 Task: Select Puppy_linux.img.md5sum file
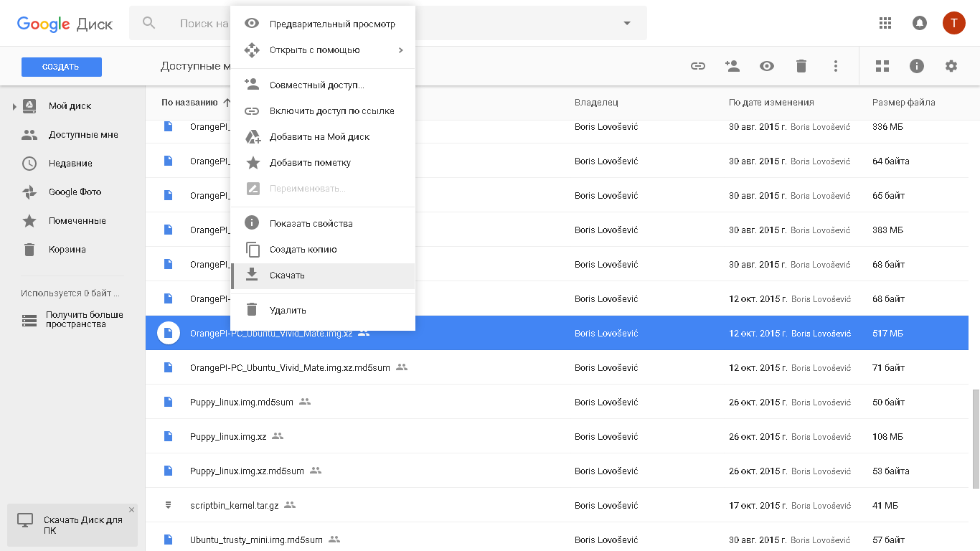[x=557, y=402]
